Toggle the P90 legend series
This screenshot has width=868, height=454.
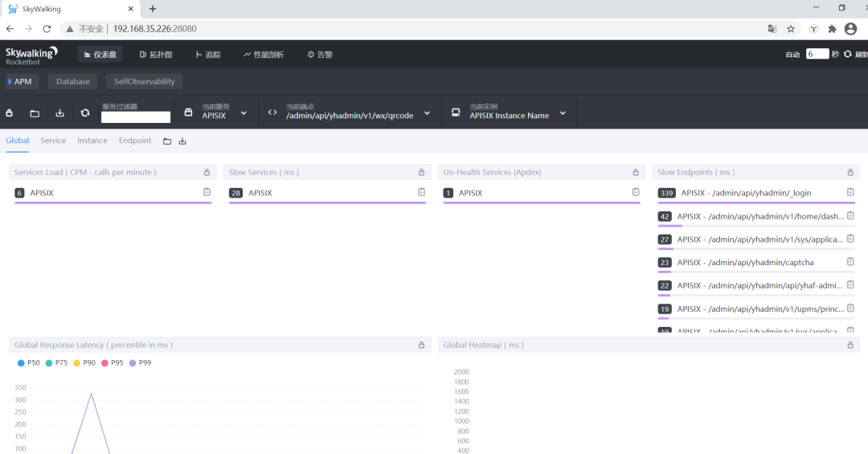(x=84, y=362)
